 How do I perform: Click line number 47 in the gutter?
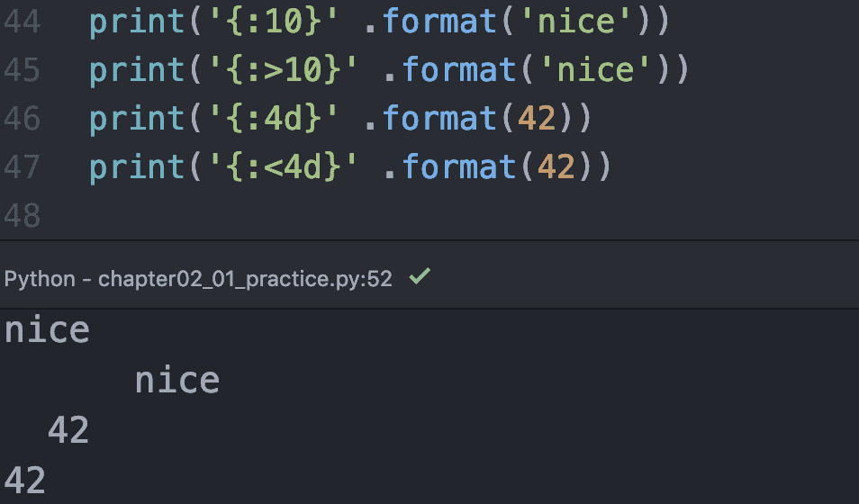coord(22,167)
